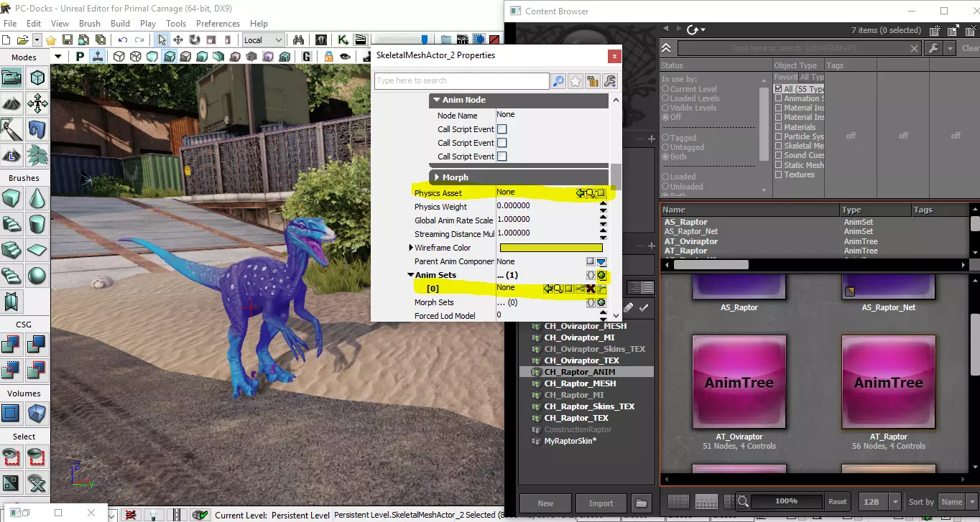Click the Cylinder brush builder

point(37,223)
